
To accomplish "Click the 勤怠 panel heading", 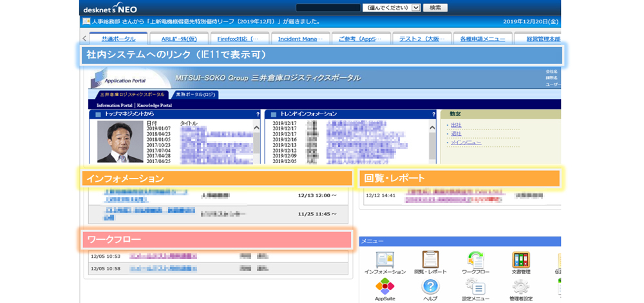I will (x=455, y=114).
